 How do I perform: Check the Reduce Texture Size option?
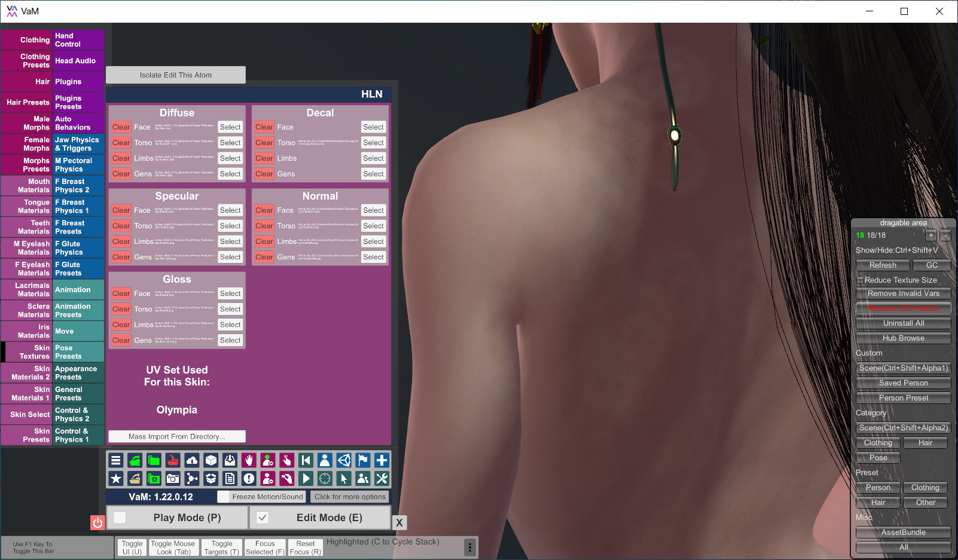tap(860, 280)
